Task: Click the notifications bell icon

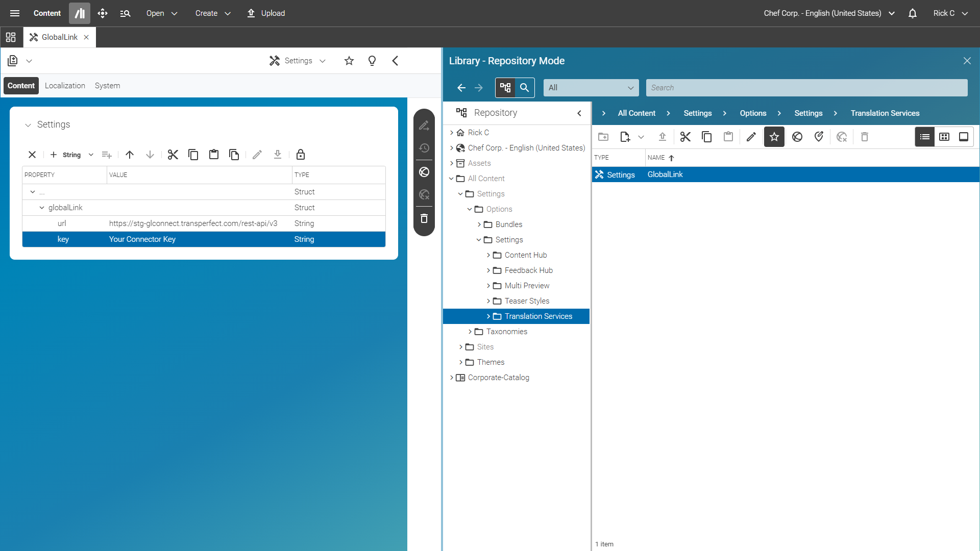Action: coord(913,13)
